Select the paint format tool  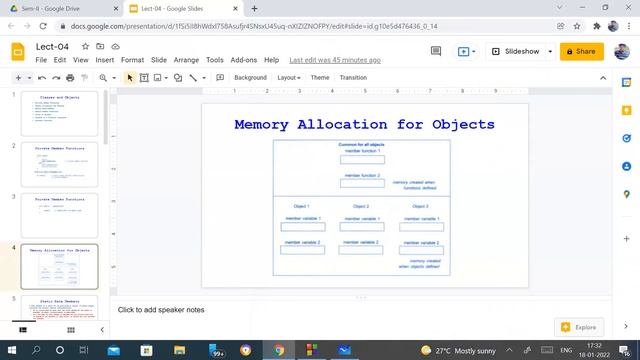[84, 78]
